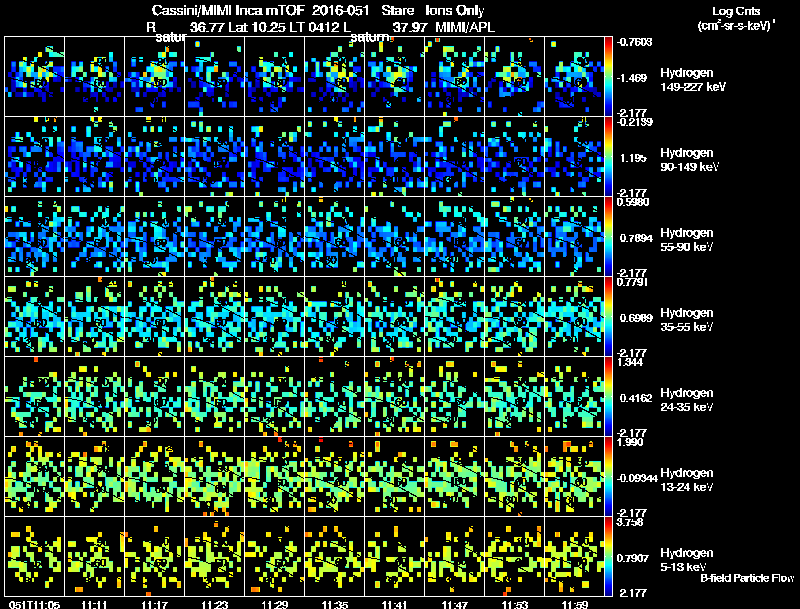This screenshot has height=609, width=800.
Task: Select the color bar beside the 5-13 keV row
Action: (608, 557)
